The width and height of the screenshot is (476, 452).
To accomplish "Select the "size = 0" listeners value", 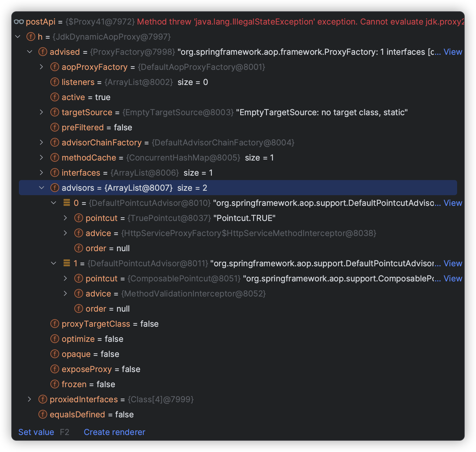I will (x=193, y=82).
